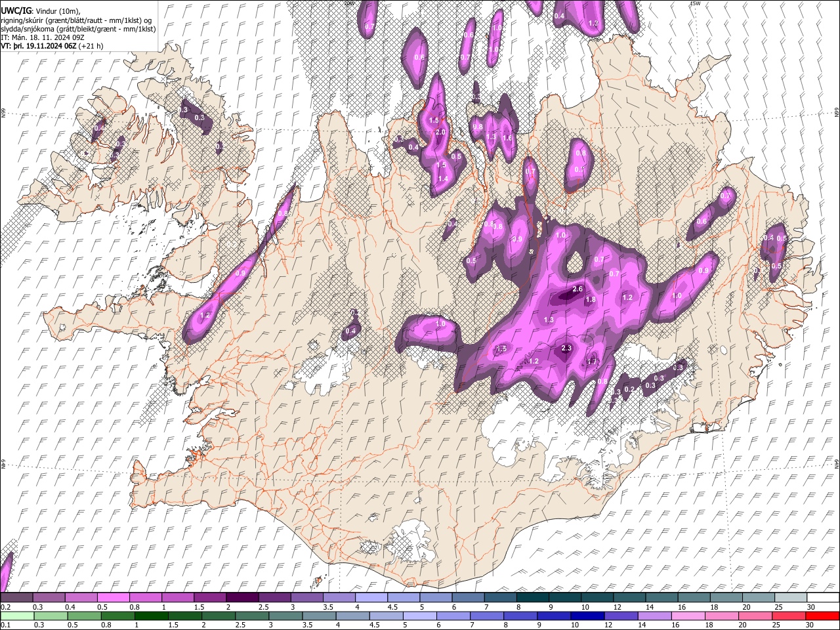Pick the bright pink top-row swatch at 0.5
Screen dimensions: 840x630
[113, 597]
